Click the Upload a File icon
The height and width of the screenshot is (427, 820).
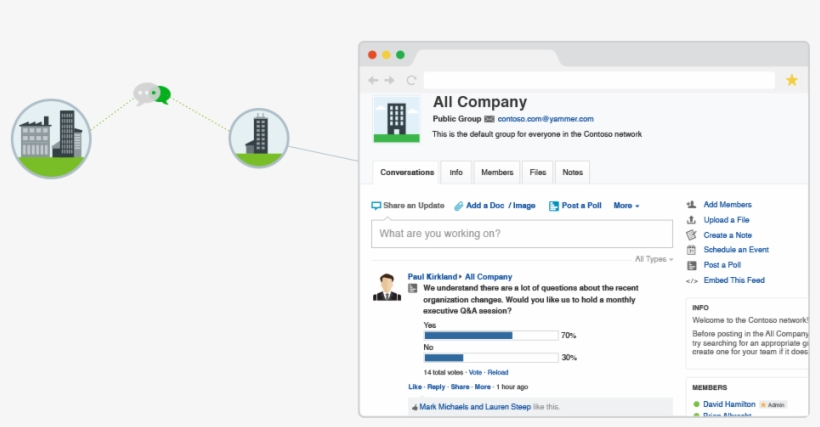point(691,220)
